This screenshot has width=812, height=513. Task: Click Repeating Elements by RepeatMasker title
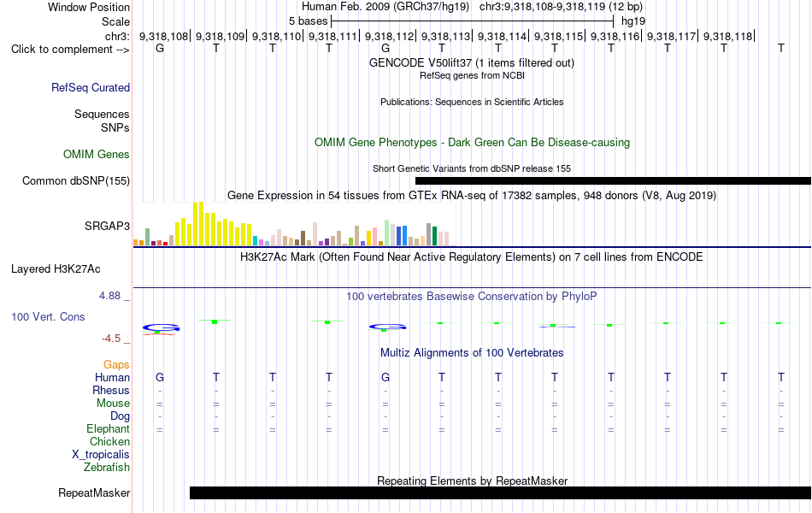coord(473,481)
